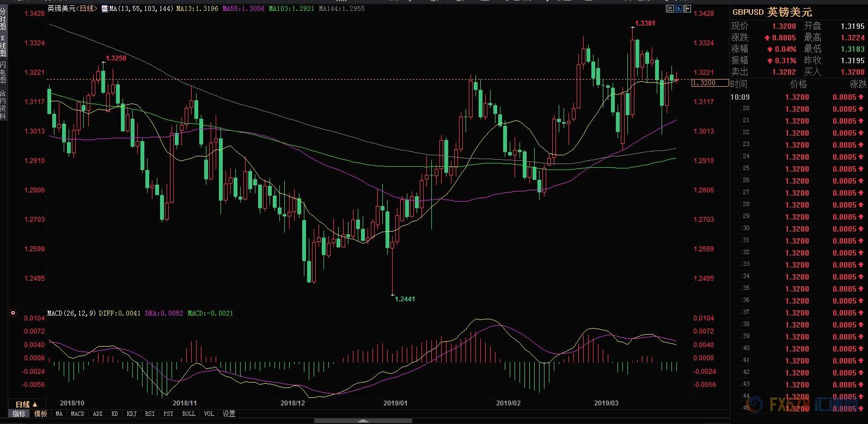Viewport: 868px width, 424px height.
Task: Click the MA13:1.3196 value label
Action: click(x=198, y=9)
